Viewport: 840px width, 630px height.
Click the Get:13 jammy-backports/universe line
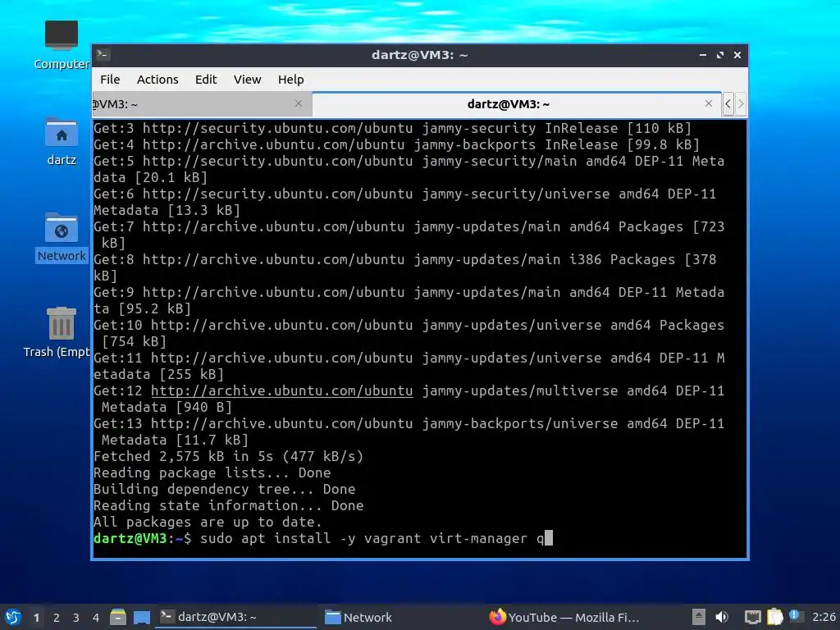click(x=409, y=431)
